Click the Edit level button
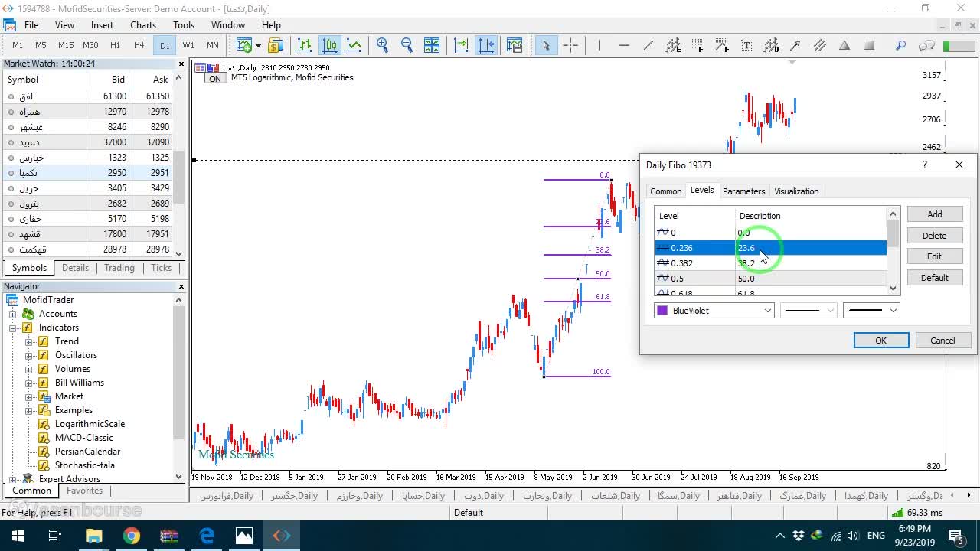This screenshot has height=551, width=980. (x=935, y=256)
